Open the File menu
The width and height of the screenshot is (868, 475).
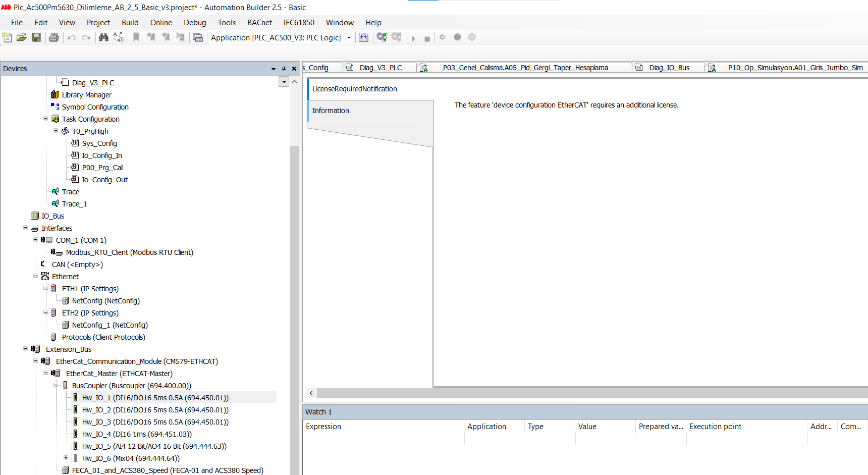(x=17, y=23)
